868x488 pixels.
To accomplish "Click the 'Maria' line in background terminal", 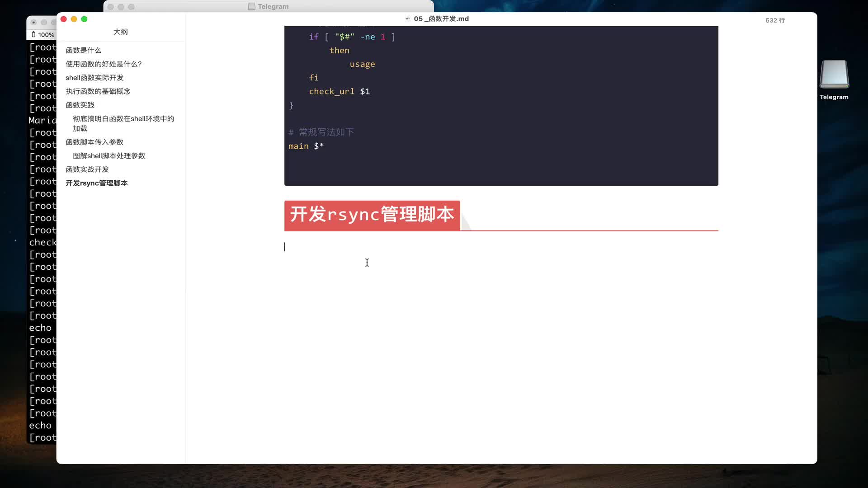I will 42,120.
